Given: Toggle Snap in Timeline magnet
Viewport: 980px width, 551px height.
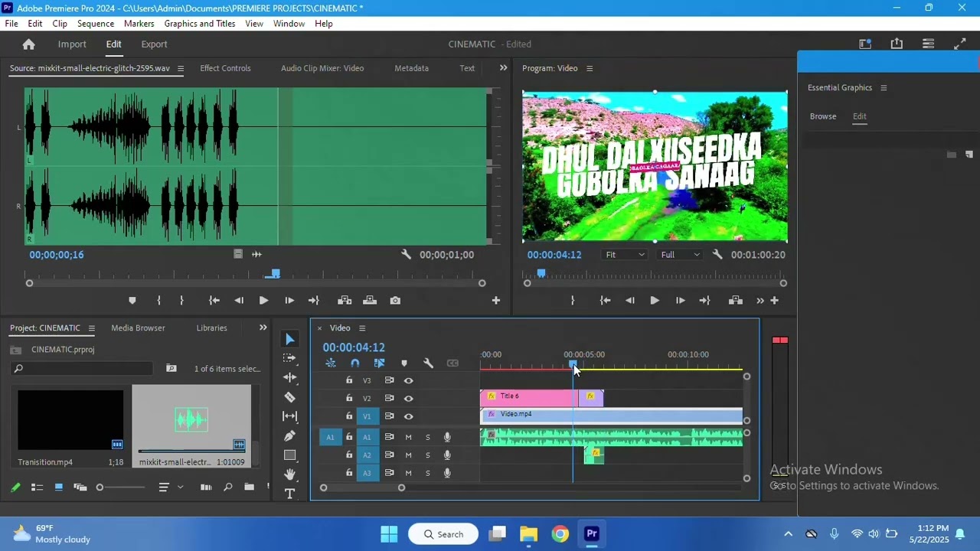Looking at the screenshot, I should (355, 364).
